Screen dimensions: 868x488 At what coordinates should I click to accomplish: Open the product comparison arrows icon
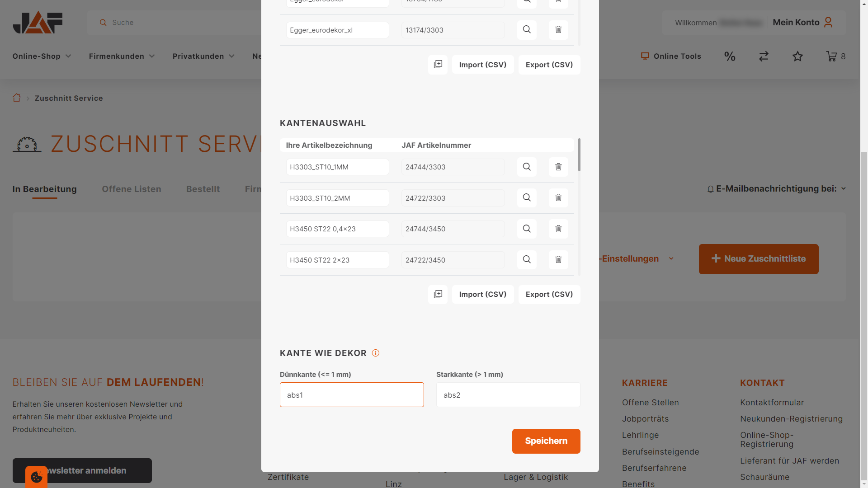point(764,56)
